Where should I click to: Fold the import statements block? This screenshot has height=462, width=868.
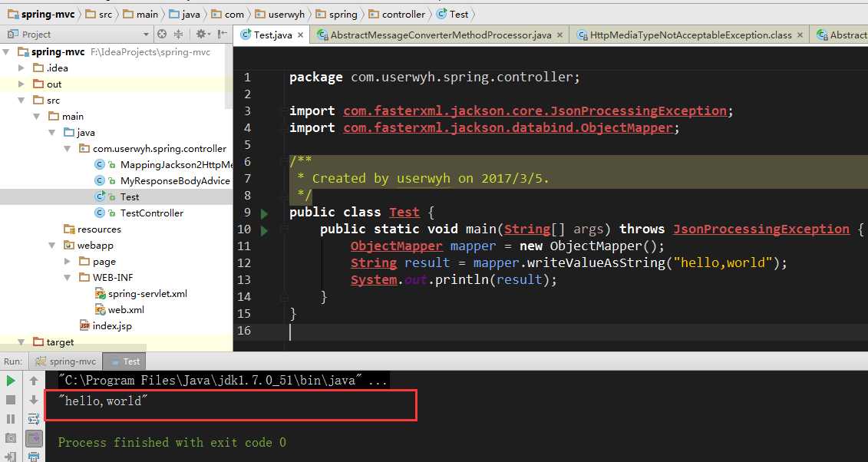pos(283,111)
